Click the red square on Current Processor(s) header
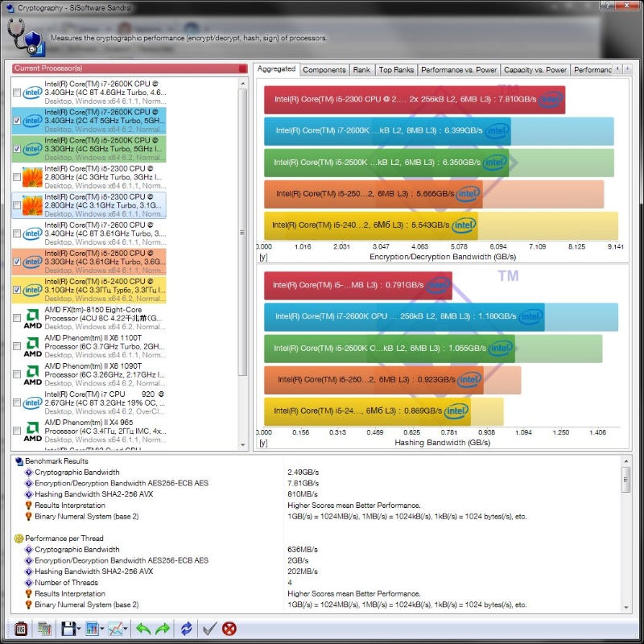Viewport: 644px width, 644px height. [x=243, y=68]
